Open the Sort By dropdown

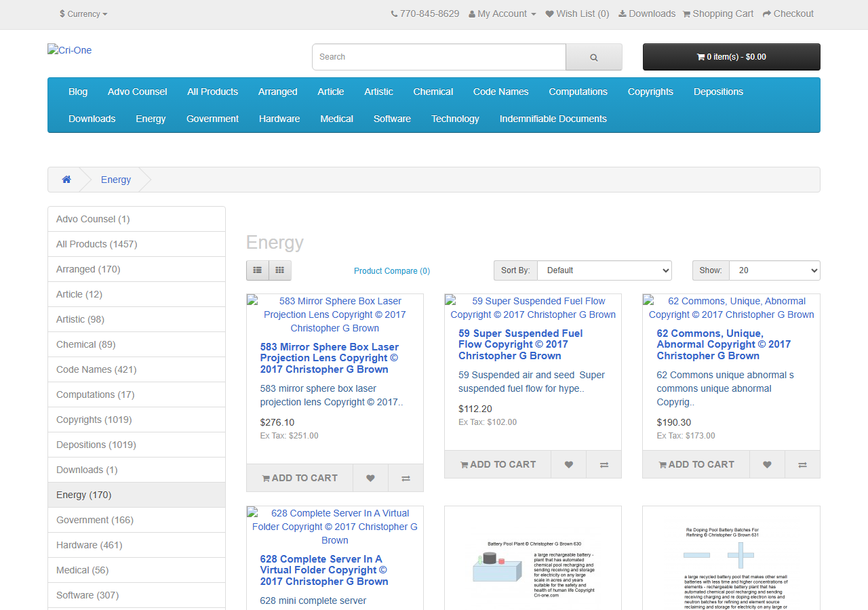click(604, 270)
